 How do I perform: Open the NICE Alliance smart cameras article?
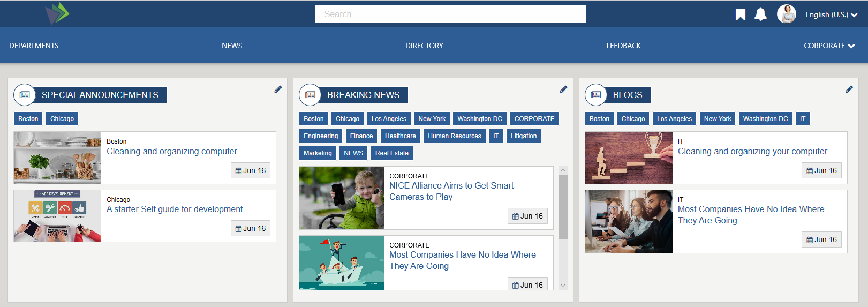pyautogui.click(x=451, y=191)
